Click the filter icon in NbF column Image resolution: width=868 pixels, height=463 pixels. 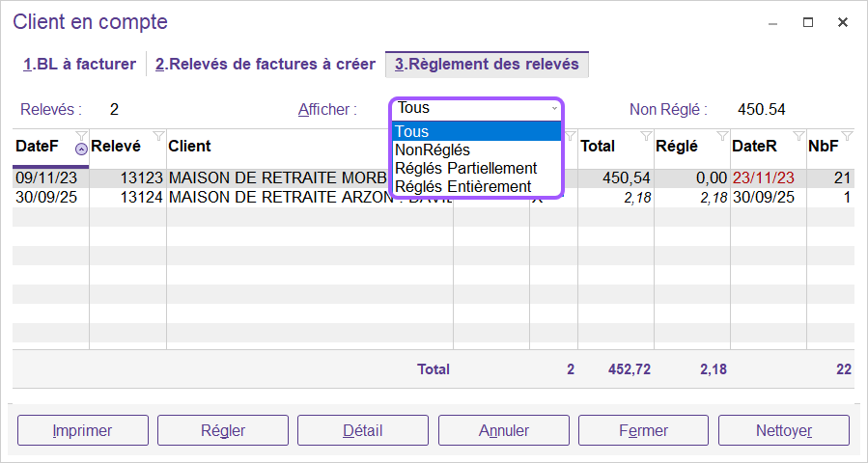(847, 135)
